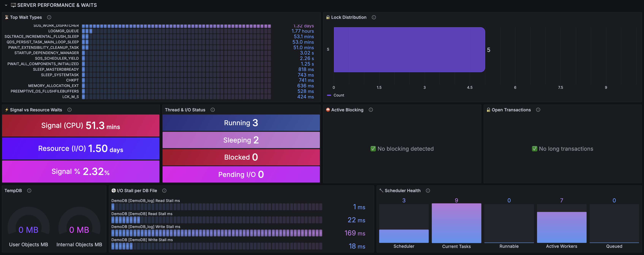
Task: Click the SOS_WORK_DISPATCHER wait bar gauge
Action: [176, 26]
